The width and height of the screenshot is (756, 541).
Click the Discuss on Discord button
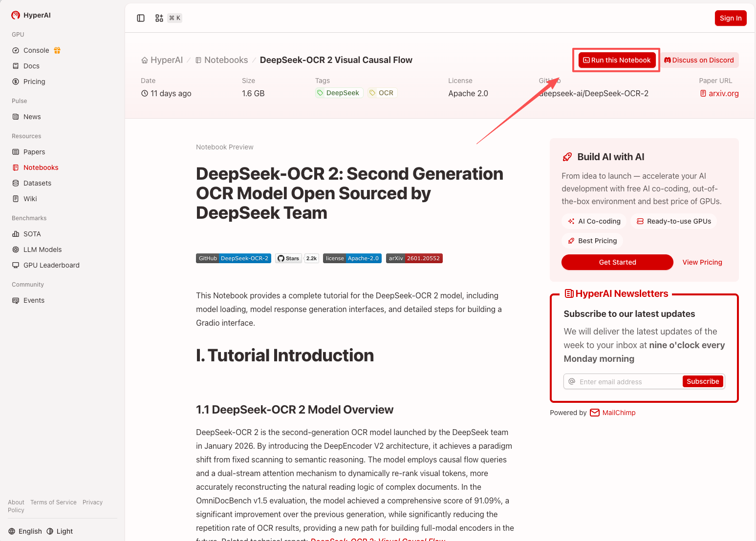click(x=699, y=60)
